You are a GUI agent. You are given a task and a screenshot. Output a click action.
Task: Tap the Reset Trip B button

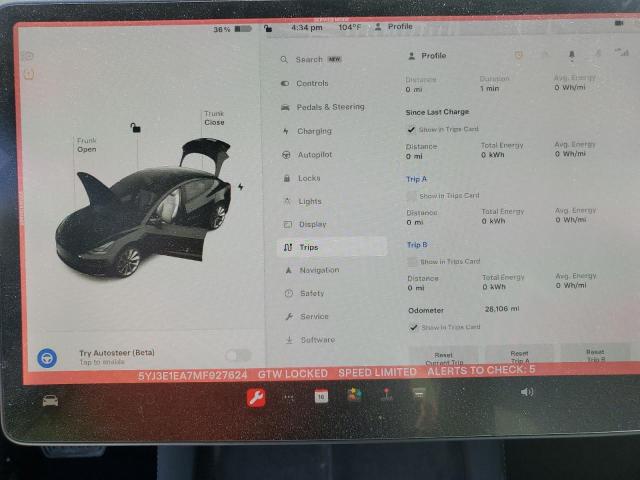coord(595,354)
